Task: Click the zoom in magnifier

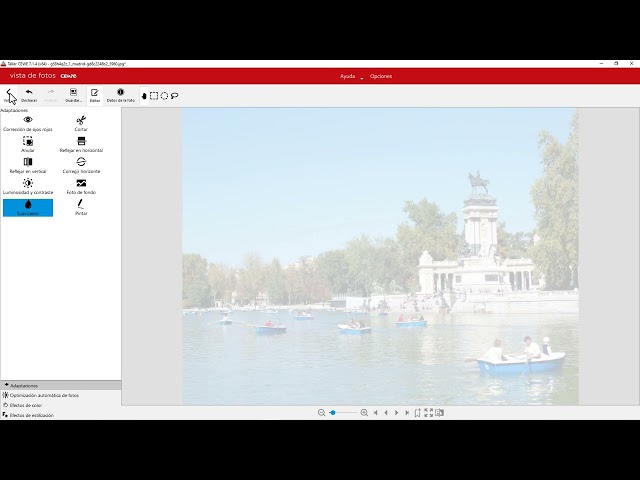Action: (364, 413)
